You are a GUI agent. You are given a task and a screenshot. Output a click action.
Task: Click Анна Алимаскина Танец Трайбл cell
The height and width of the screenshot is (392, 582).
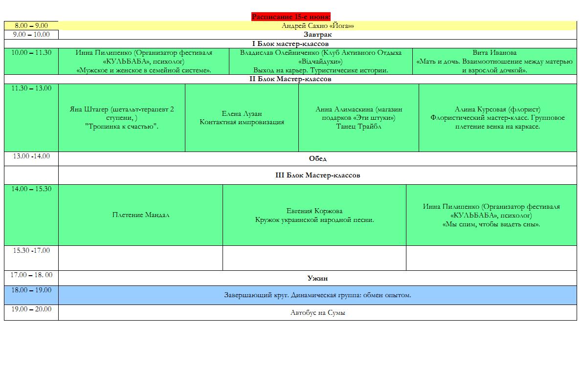click(x=358, y=118)
